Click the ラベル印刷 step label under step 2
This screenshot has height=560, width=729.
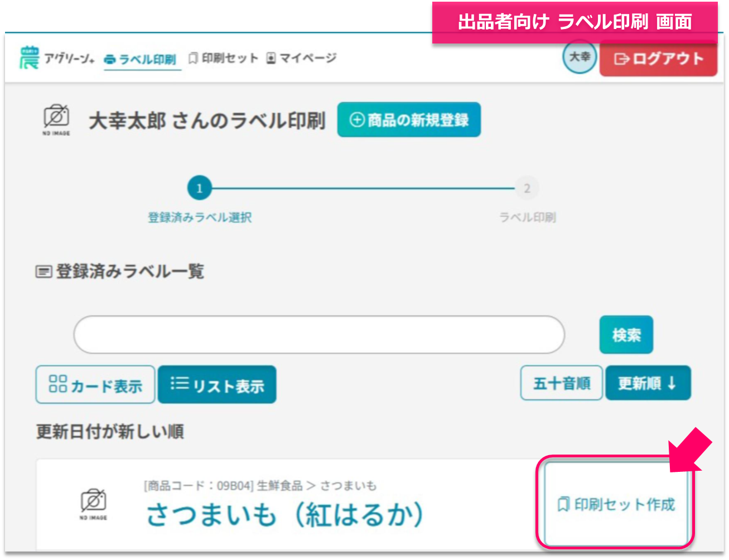click(x=527, y=218)
